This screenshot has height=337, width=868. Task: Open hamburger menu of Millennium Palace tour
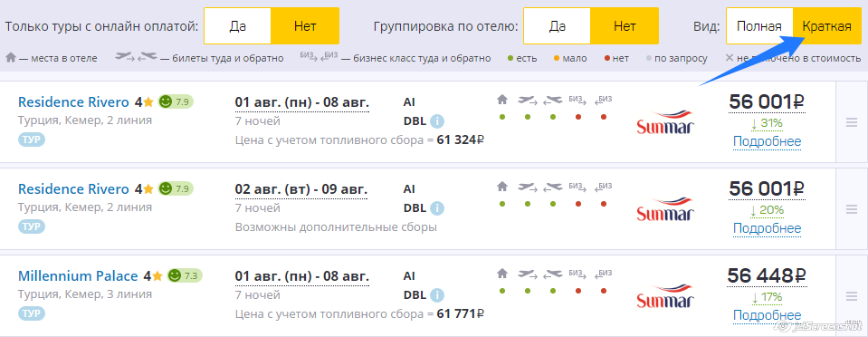(x=852, y=296)
